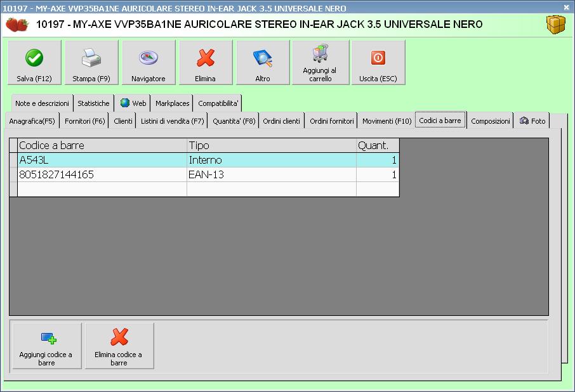Switch to the Clienti tab

click(123, 121)
